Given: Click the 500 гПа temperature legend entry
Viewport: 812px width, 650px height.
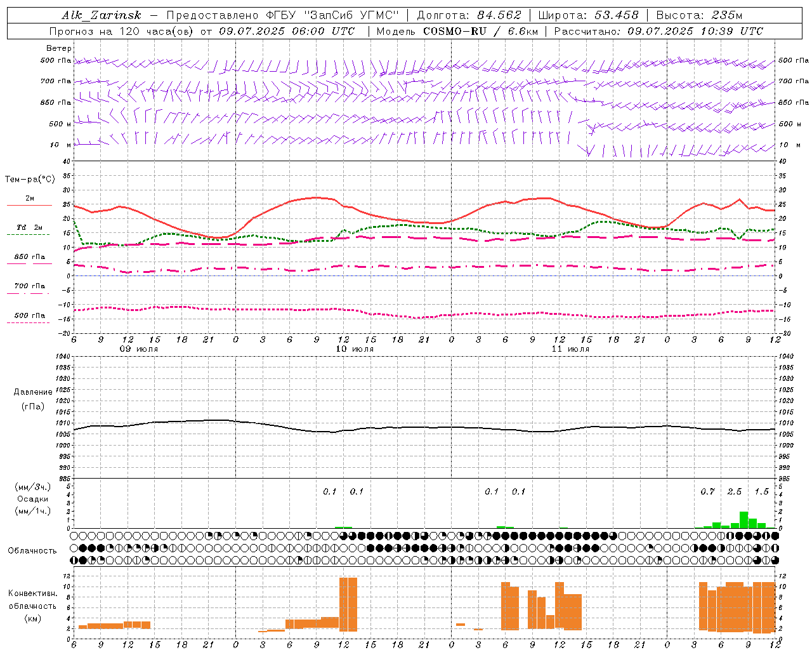Looking at the screenshot, I should point(30,315).
